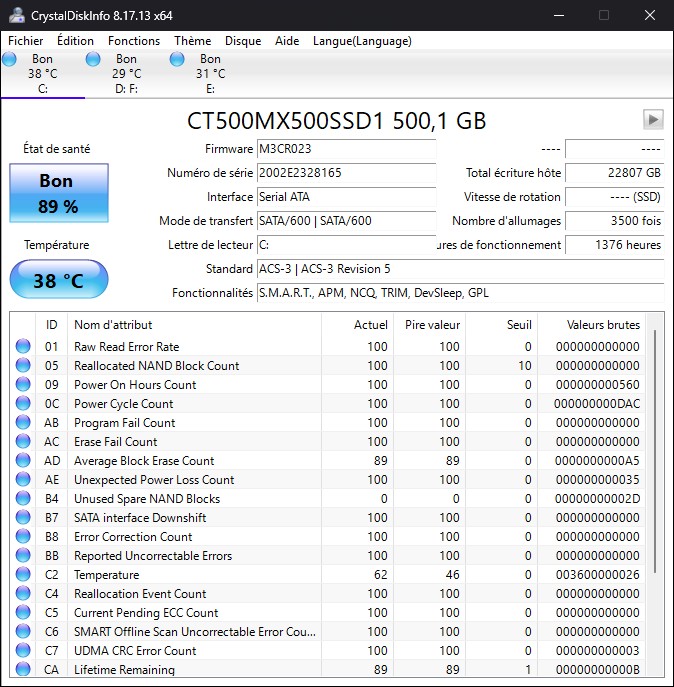Click the status orb for Power On Hours Count

click(x=23, y=384)
